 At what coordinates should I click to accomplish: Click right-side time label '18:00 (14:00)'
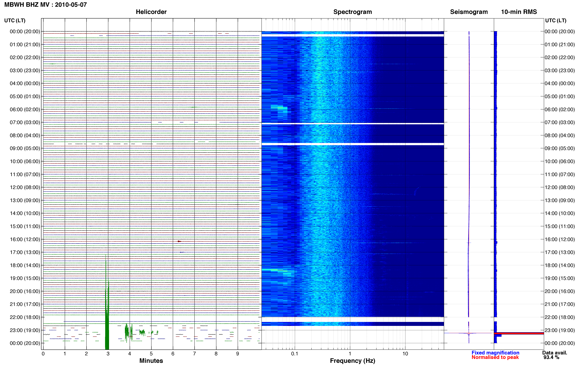(x=560, y=265)
